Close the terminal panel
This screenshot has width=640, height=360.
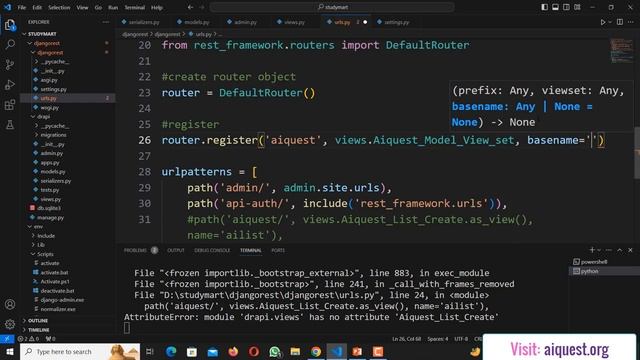coord(631,250)
